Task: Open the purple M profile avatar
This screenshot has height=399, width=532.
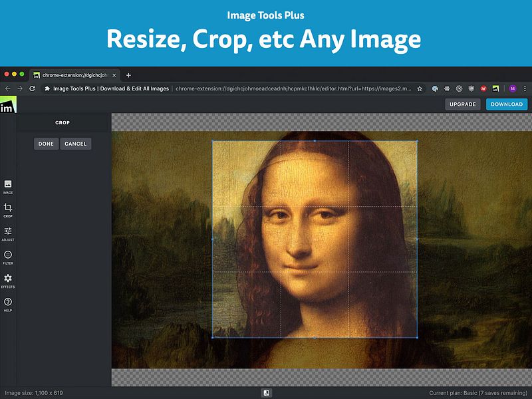Action: click(x=513, y=88)
